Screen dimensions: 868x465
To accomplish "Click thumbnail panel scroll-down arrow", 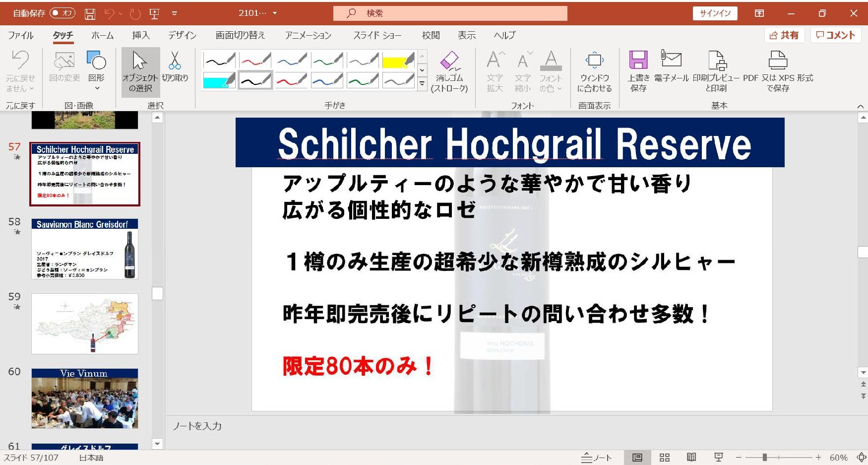I will 157,444.
